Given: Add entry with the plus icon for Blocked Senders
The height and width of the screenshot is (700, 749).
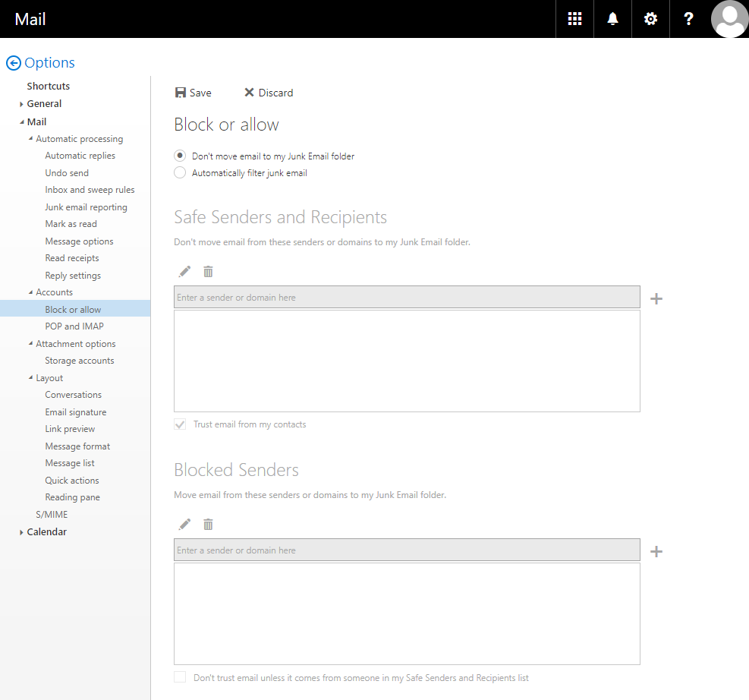Looking at the screenshot, I should click(656, 551).
